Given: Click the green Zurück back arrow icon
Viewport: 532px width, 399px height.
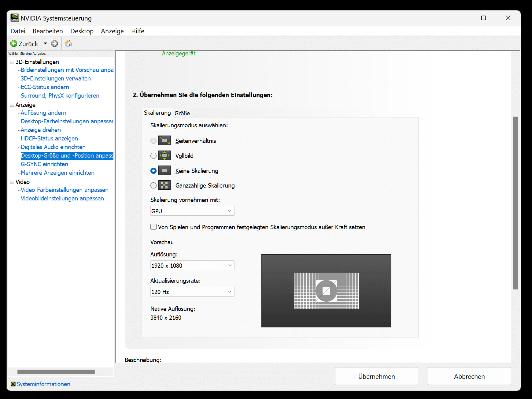Looking at the screenshot, I should click(14, 43).
